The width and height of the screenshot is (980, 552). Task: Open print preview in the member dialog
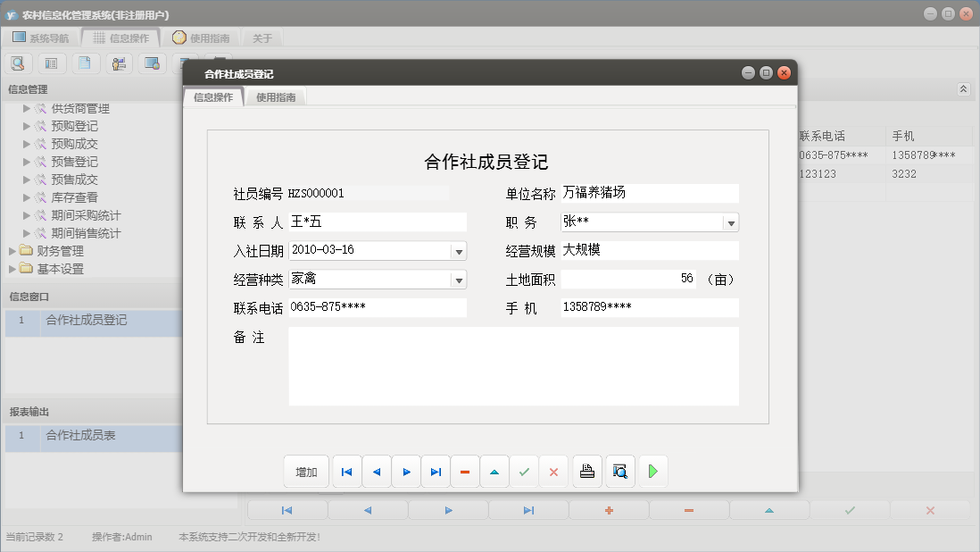click(x=619, y=471)
